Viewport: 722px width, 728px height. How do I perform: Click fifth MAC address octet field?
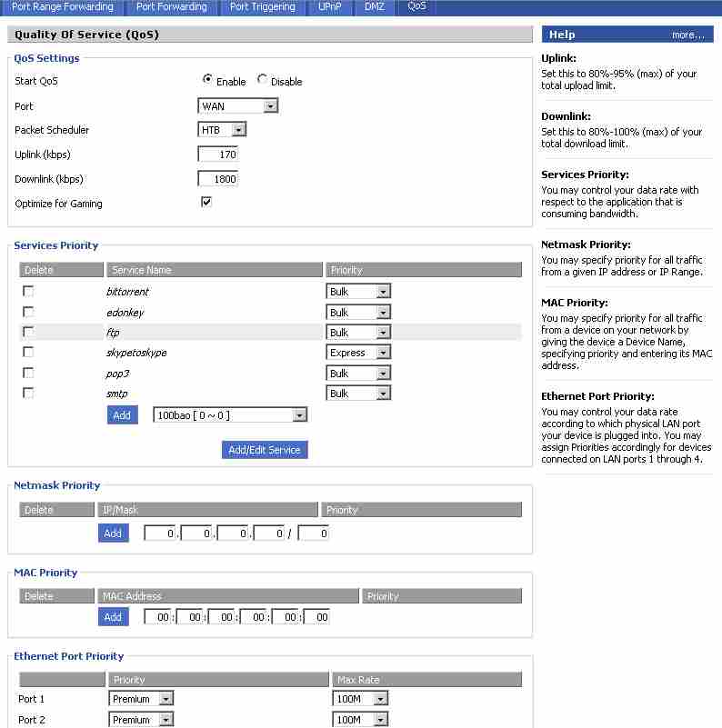285,617
